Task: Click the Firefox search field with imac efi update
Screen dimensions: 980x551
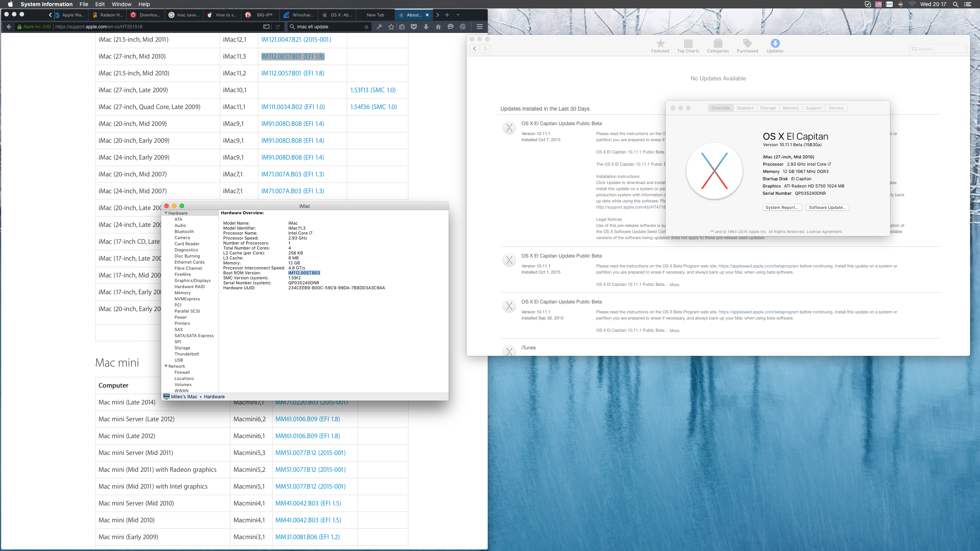Action: coord(329,27)
